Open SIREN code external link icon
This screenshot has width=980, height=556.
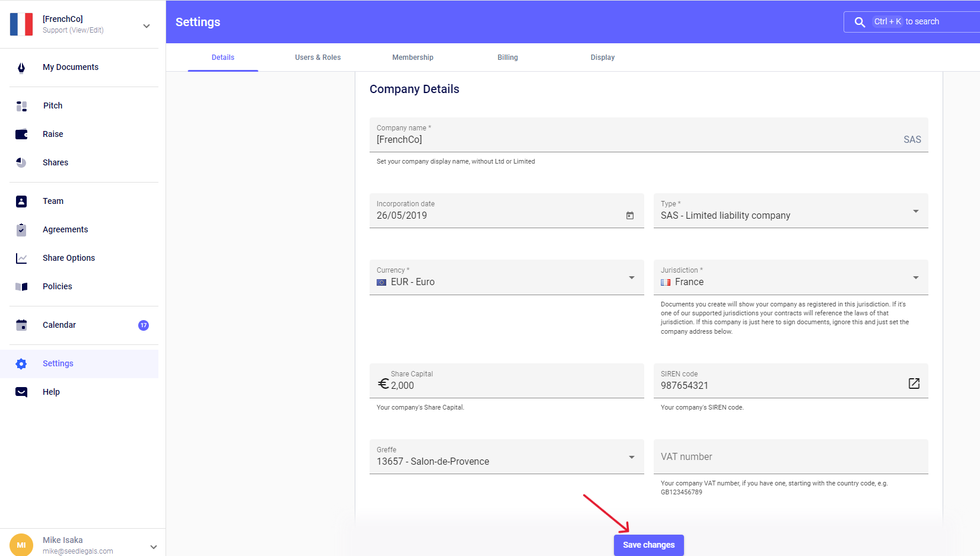point(914,384)
